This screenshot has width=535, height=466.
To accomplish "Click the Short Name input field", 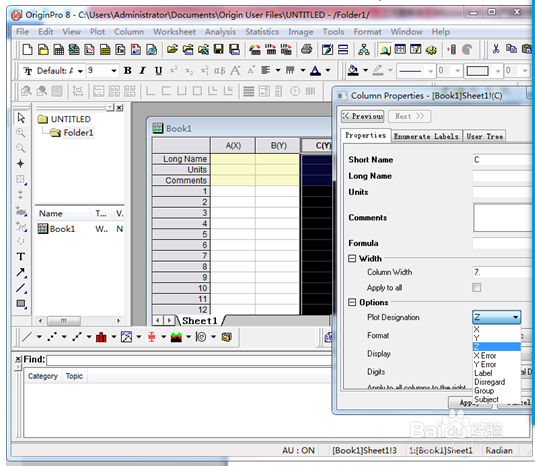I will 503,160.
